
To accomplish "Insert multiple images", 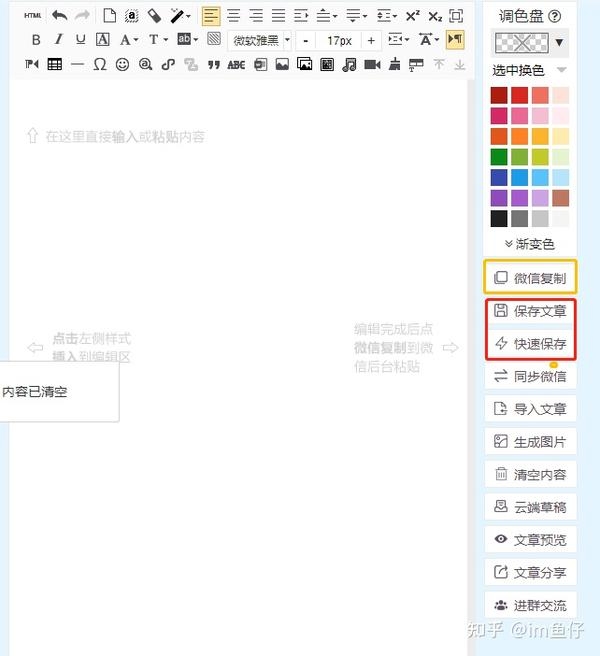I will pyautogui.click(x=304, y=64).
